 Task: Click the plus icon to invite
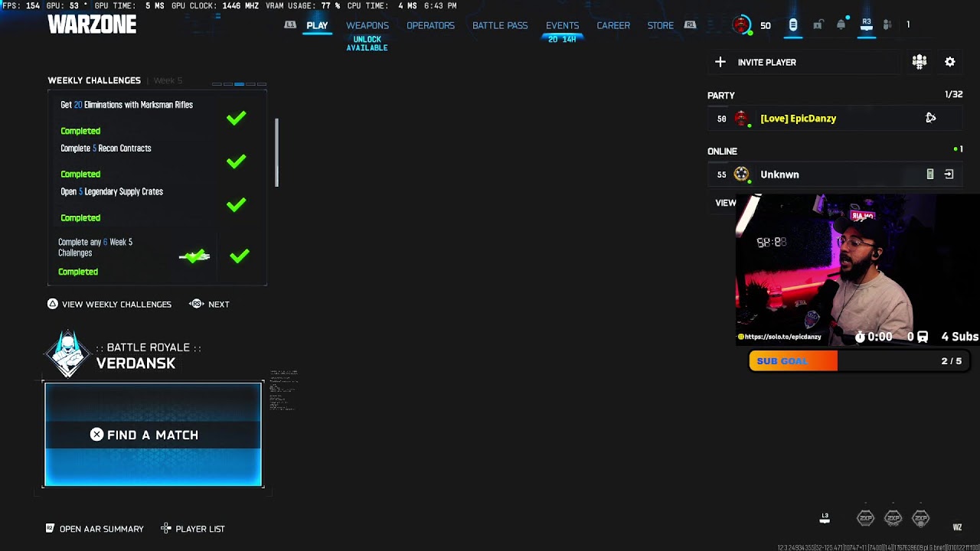point(720,62)
